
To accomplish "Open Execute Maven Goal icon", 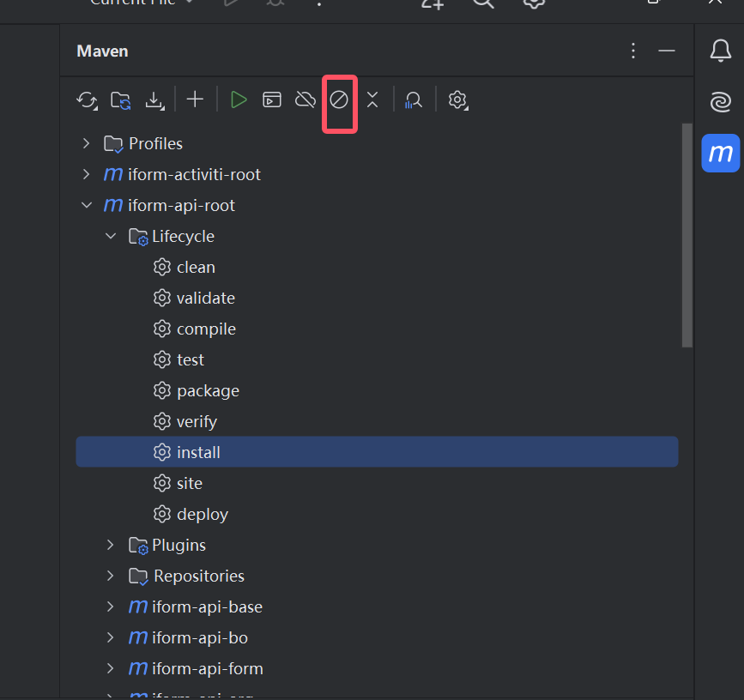I will (x=272, y=100).
